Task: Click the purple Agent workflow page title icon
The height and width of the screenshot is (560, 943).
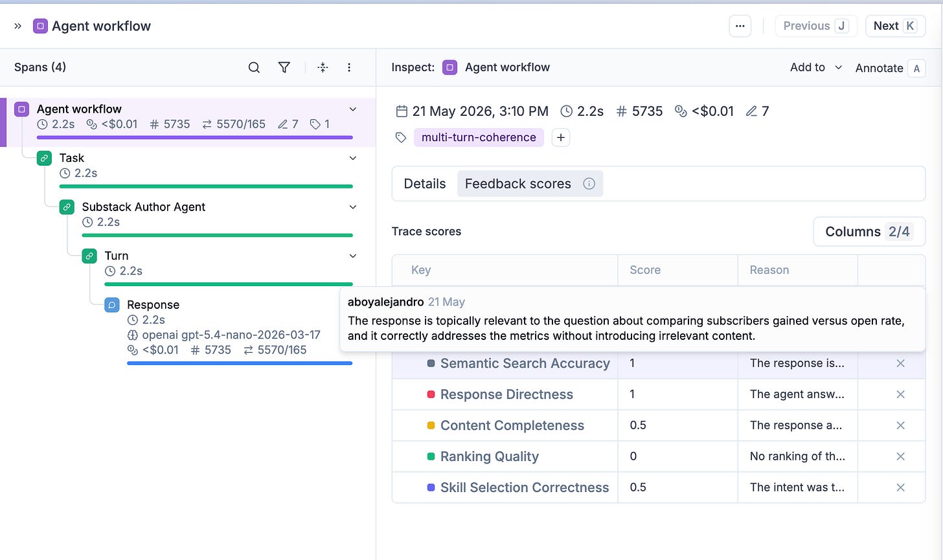Action: pos(40,26)
